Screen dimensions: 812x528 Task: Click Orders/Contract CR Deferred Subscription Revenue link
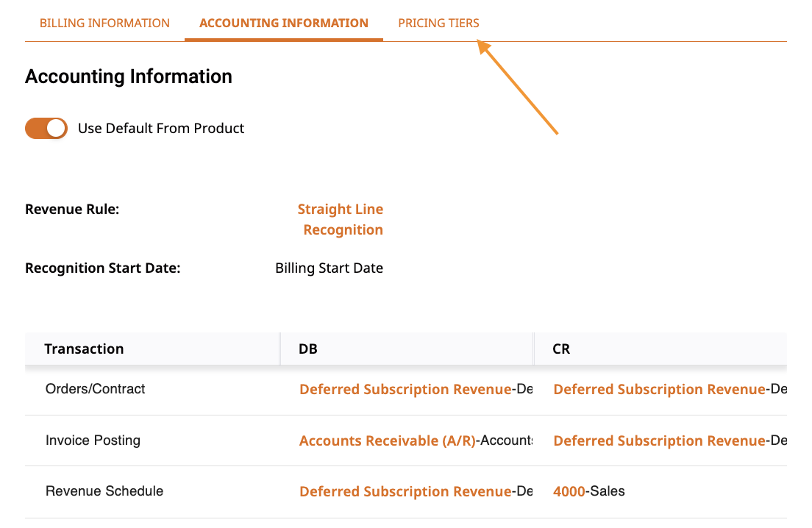659,389
